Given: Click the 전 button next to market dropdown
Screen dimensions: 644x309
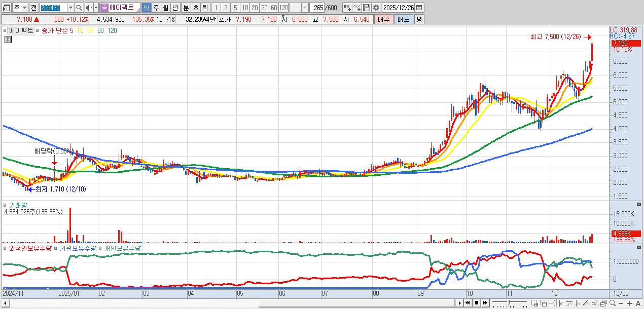Looking at the screenshot, I should (x=33, y=8).
